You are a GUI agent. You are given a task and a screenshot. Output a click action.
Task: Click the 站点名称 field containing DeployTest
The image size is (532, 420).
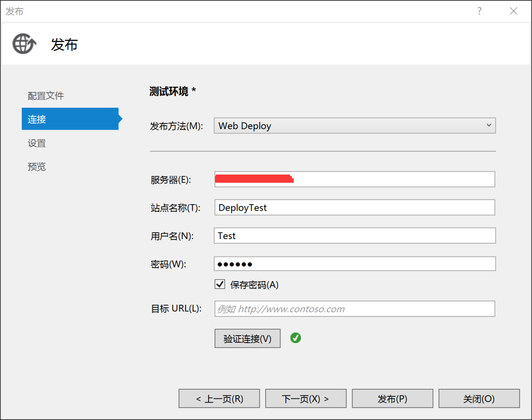tap(355, 208)
